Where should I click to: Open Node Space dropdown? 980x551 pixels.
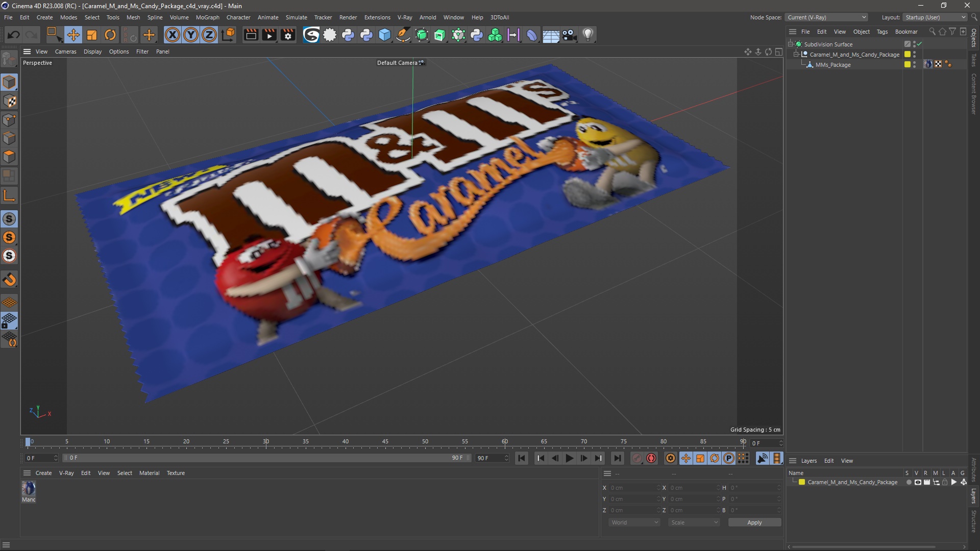tap(826, 17)
